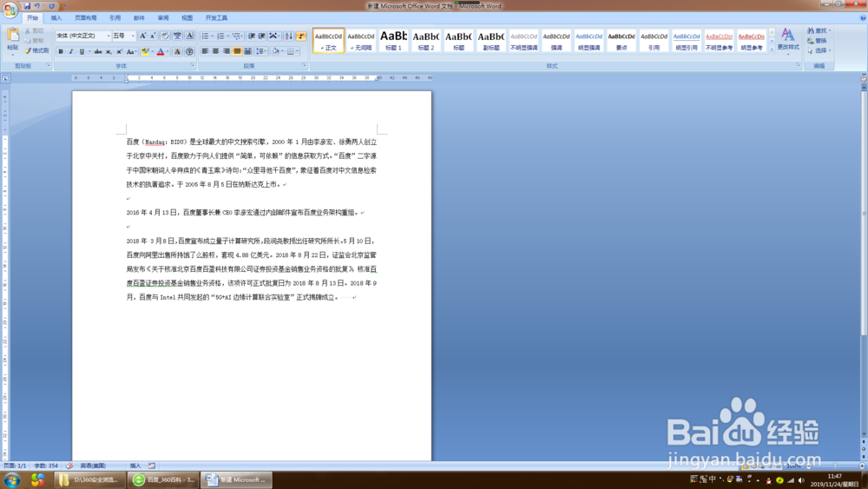Image resolution: width=868 pixels, height=489 pixels.
Task: Toggle show paragraph marks button
Action: pyautogui.click(x=300, y=36)
